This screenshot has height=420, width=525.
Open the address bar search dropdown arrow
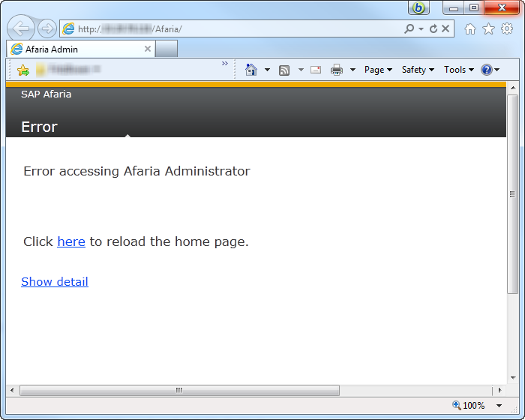[421, 29]
